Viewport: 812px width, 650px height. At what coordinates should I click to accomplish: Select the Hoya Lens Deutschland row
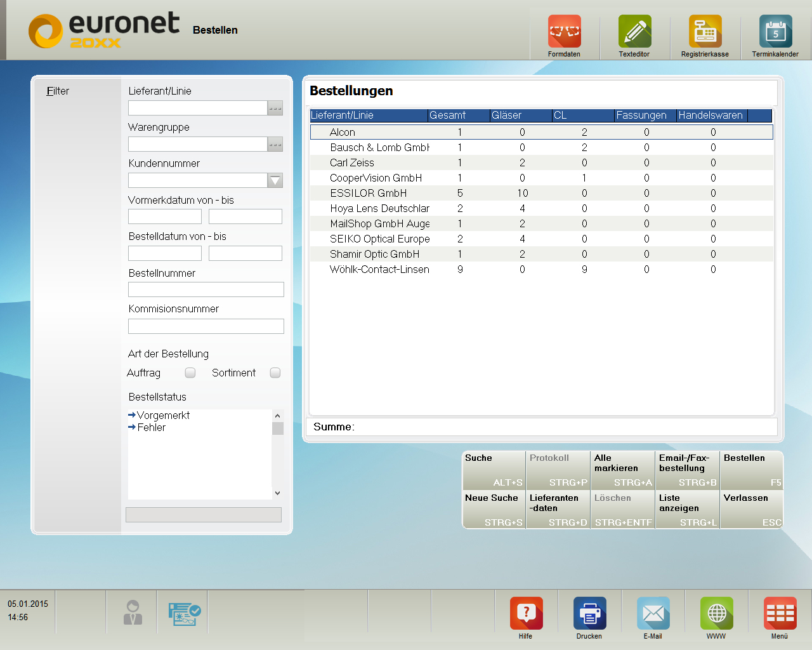(541, 208)
